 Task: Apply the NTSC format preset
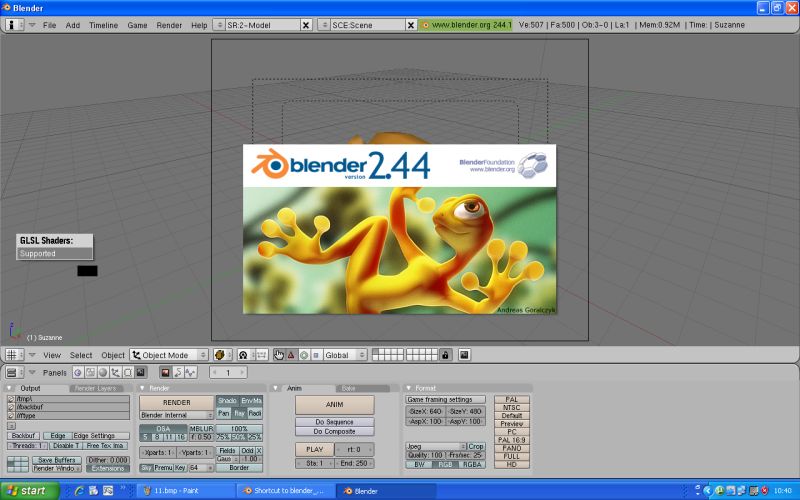(x=512, y=408)
